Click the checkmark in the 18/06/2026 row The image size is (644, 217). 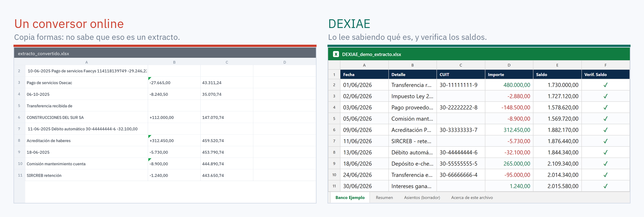click(605, 164)
